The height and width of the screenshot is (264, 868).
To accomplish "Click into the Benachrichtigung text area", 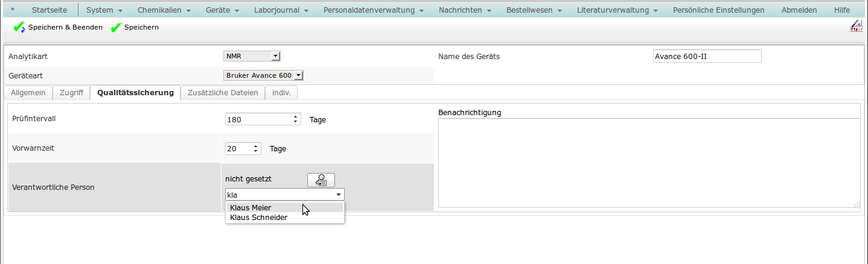I will coord(648,163).
